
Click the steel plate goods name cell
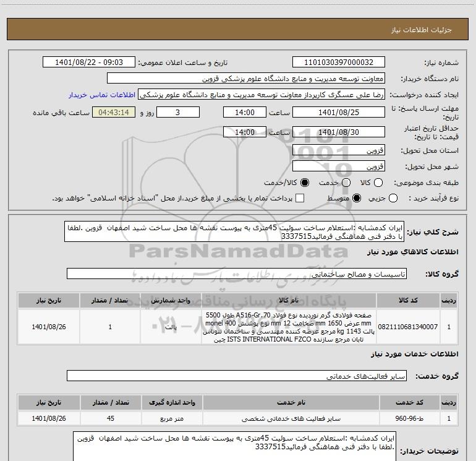tap(289, 327)
